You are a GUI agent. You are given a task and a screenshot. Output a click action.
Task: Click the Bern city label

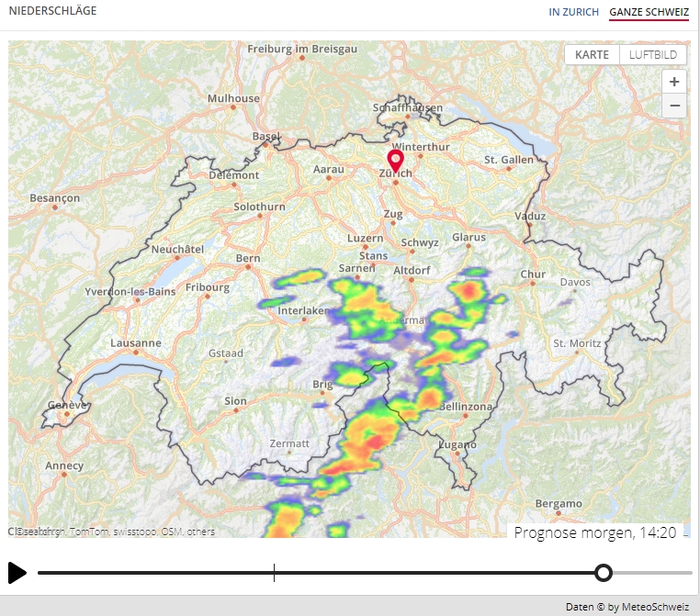click(x=248, y=258)
